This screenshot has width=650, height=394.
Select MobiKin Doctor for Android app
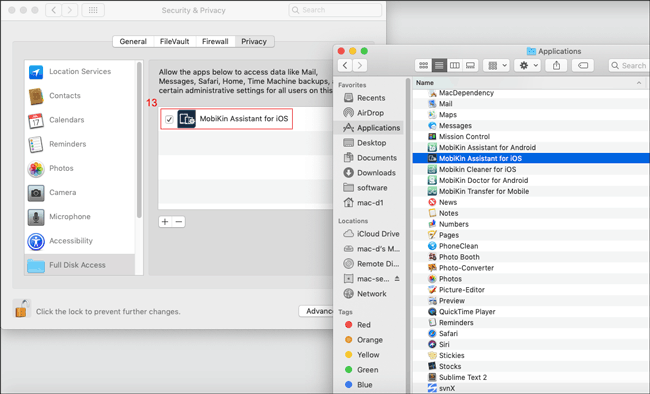(531, 180)
